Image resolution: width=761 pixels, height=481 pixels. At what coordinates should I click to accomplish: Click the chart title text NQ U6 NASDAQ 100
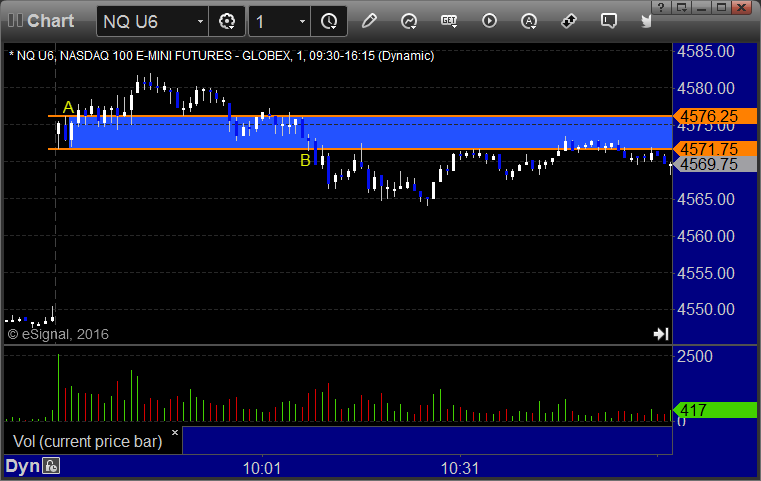[221, 56]
